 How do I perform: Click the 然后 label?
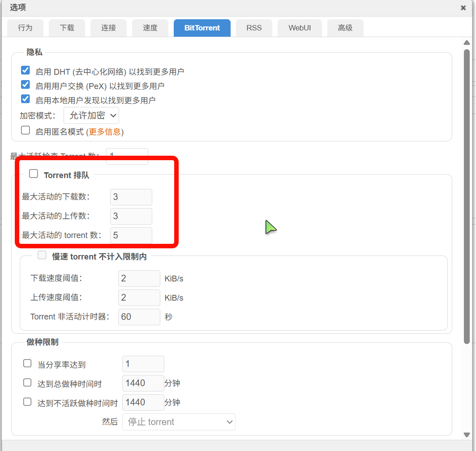[x=110, y=421]
